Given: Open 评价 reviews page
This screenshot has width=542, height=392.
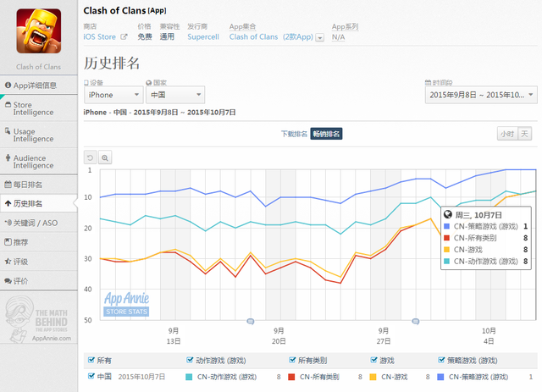Looking at the screenshot, I should click(39, 281).
